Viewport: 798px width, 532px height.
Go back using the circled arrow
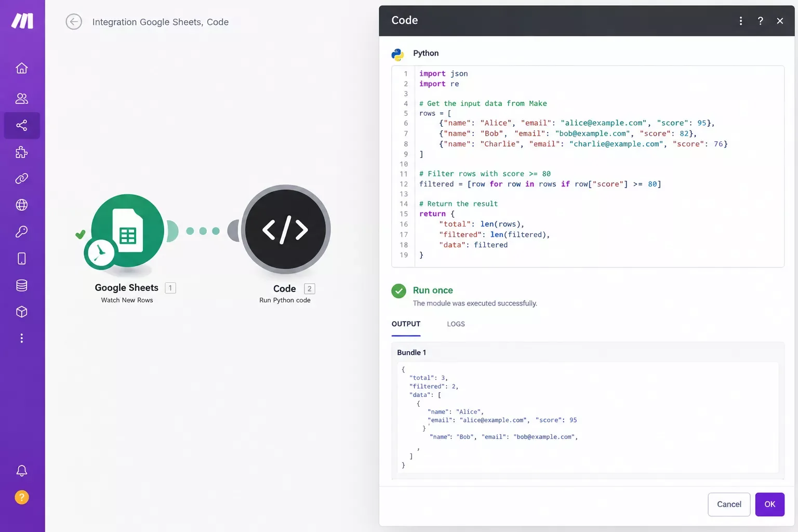coord(74,22)
